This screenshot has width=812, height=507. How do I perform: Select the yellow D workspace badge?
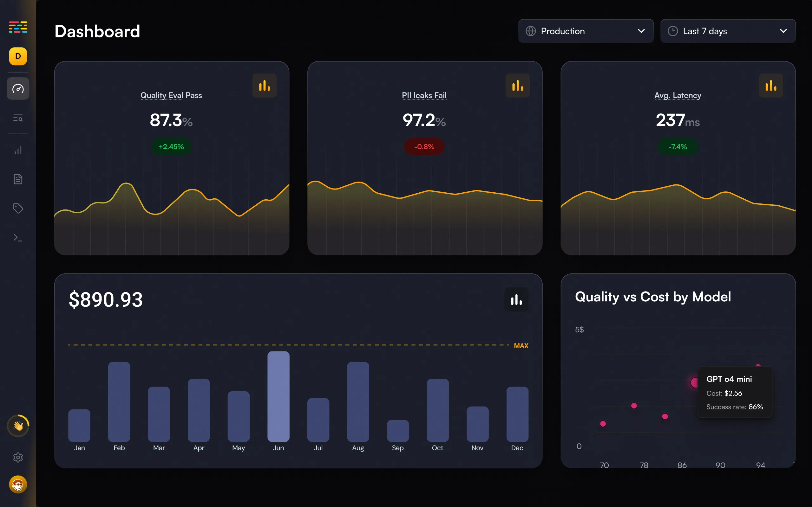click(18, 56)
